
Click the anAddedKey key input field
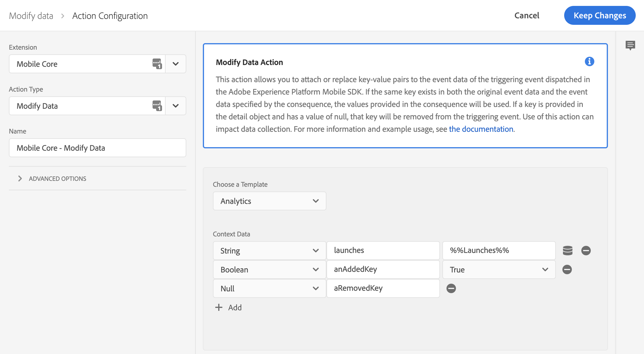(383, 269)
